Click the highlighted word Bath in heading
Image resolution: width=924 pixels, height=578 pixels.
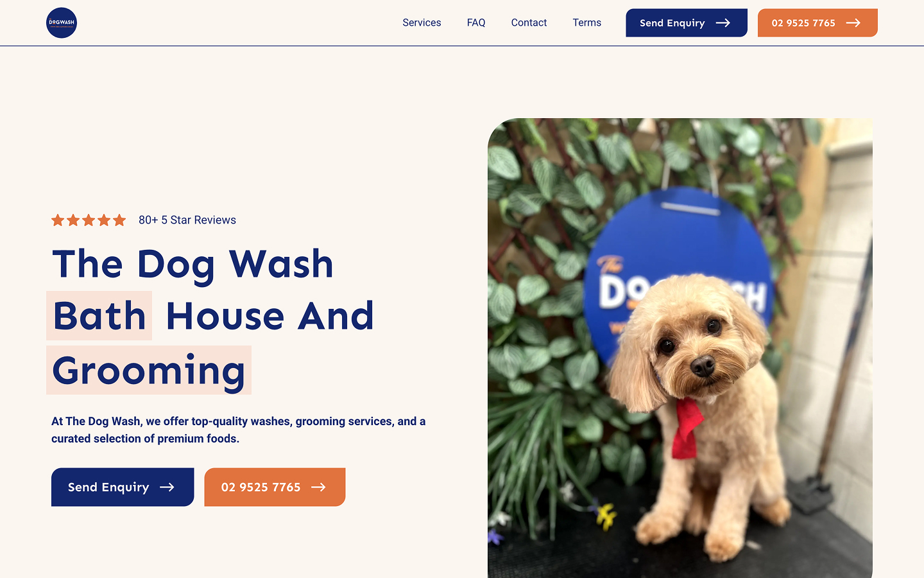99,316
